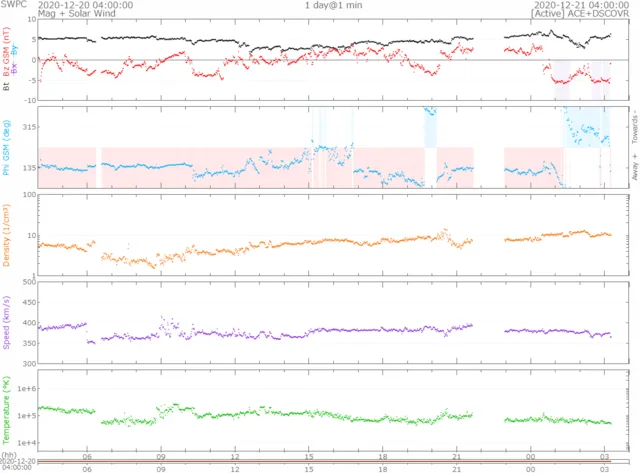
Task: Click the 1e+4 tick on the Temperature axis
Action: click(x=27, y=443)
